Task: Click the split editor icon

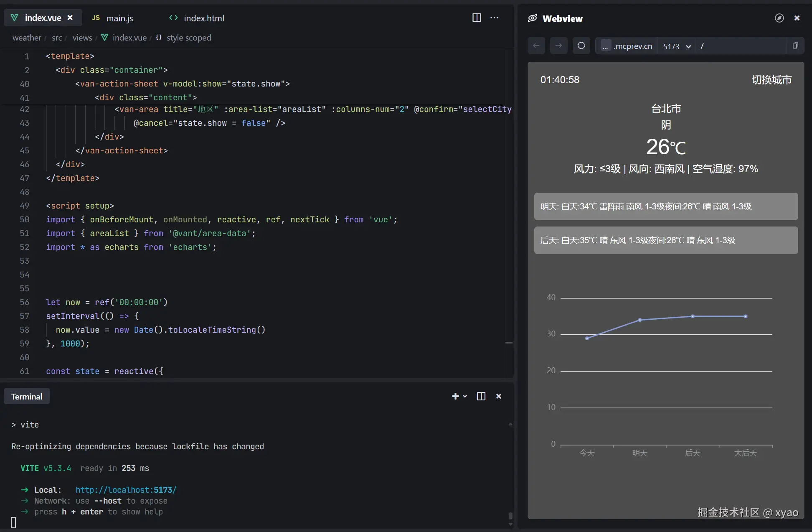Action: [477, 18]
